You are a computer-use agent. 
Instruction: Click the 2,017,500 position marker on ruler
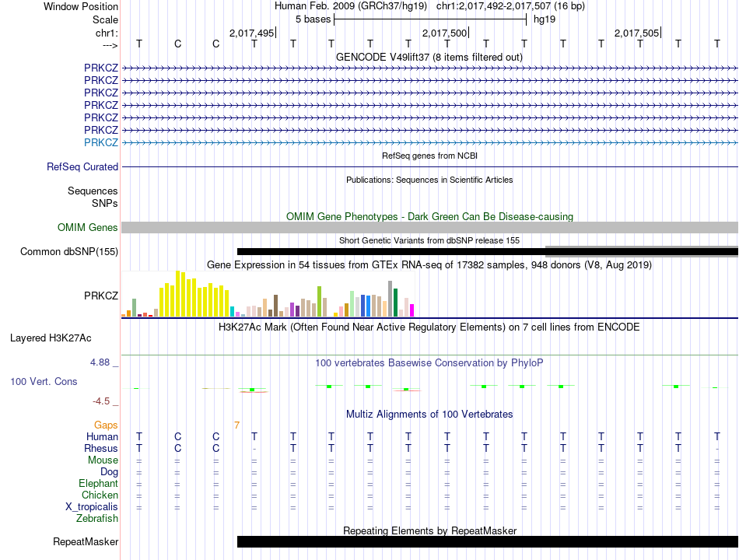pos(444,33)
